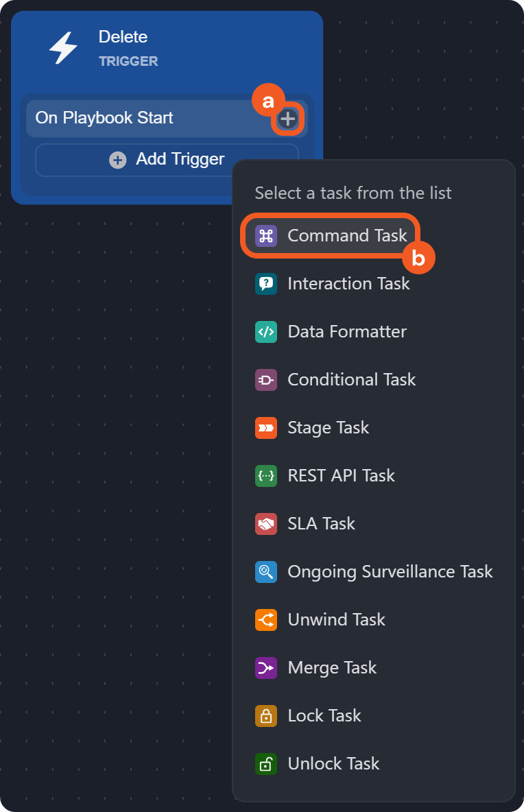Click the Data Formatter code icon
Screen dimensions: 524x812
265,332
